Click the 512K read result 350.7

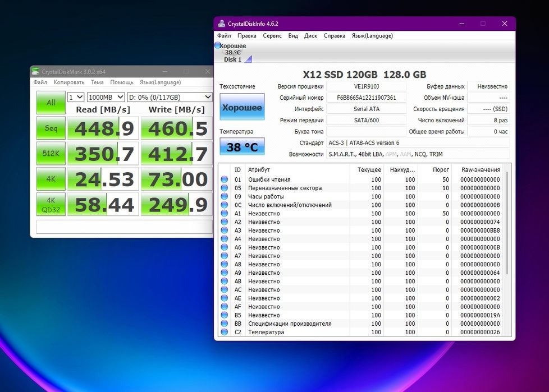point(104,154)
